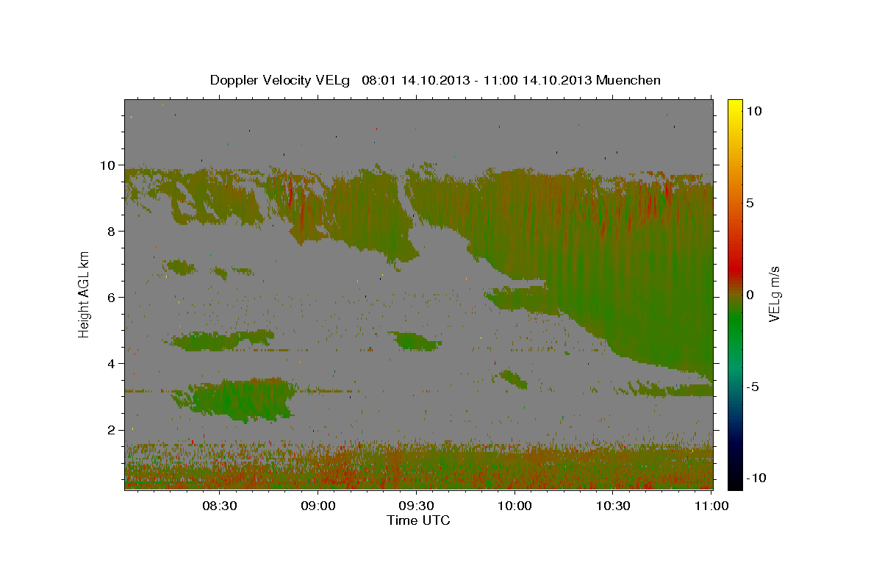Click colorbar label '-5'
The image size is (882, 588).
coord(754,387)
